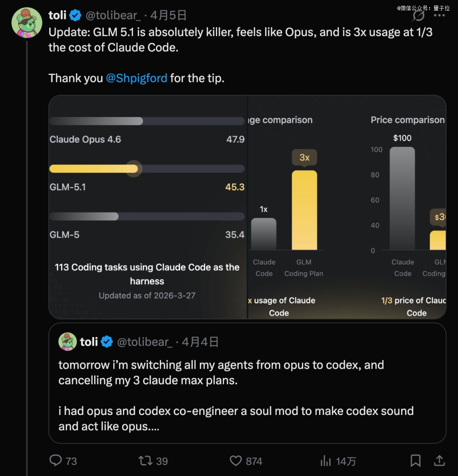Click the 4月4日 date in the quoted tweet
Image resolution: width=458 pixels, height=476 pixels.
(200, 342)
